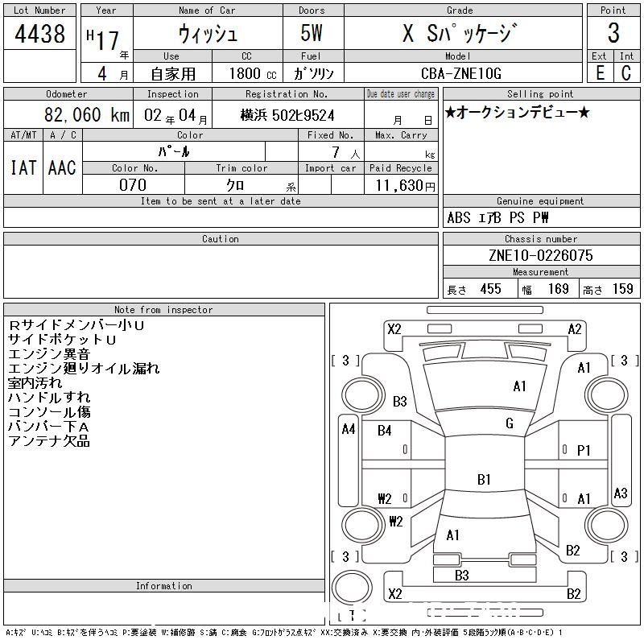This screenshot has height=644, width=644.
Task: Select year value H17
Action: point(103,39)
